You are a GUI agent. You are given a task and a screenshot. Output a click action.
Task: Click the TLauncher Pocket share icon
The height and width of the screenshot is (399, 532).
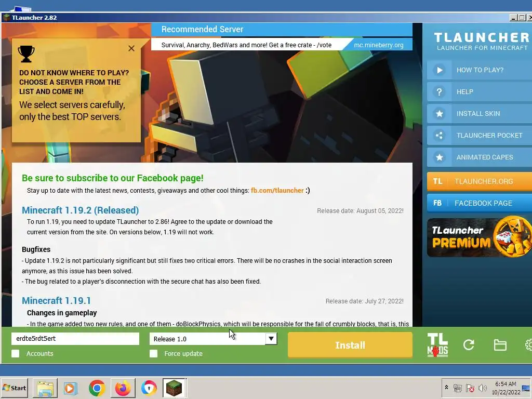tap(440, 136)
